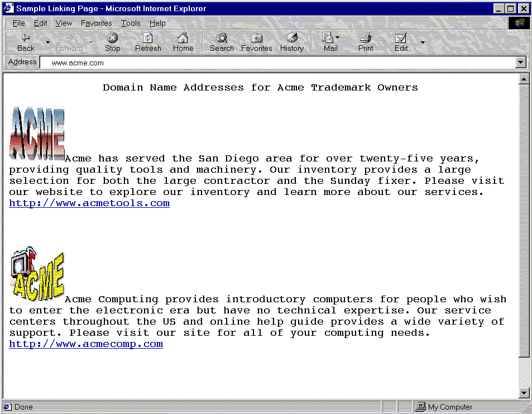Close the Internet Explorer window
The height and width of the screenshot is (414, 532).
(524, 8)
